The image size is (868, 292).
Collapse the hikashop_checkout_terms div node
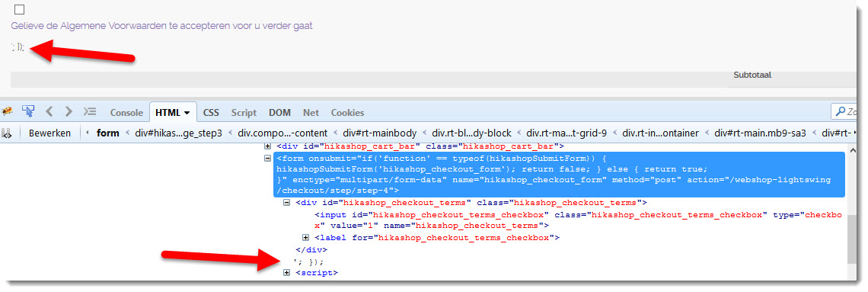coord(287,203)
